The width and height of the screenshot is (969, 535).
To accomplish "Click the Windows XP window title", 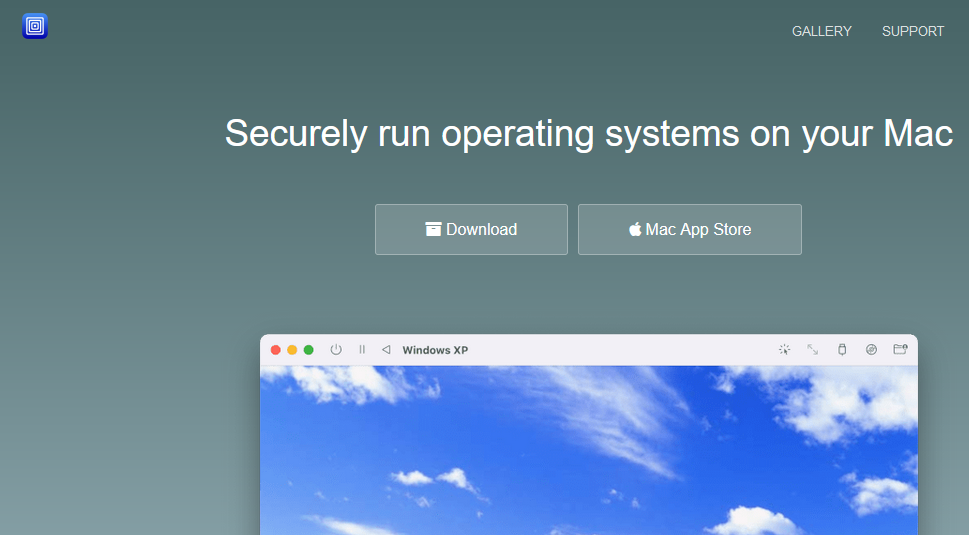I will click(x=435, y=350).
